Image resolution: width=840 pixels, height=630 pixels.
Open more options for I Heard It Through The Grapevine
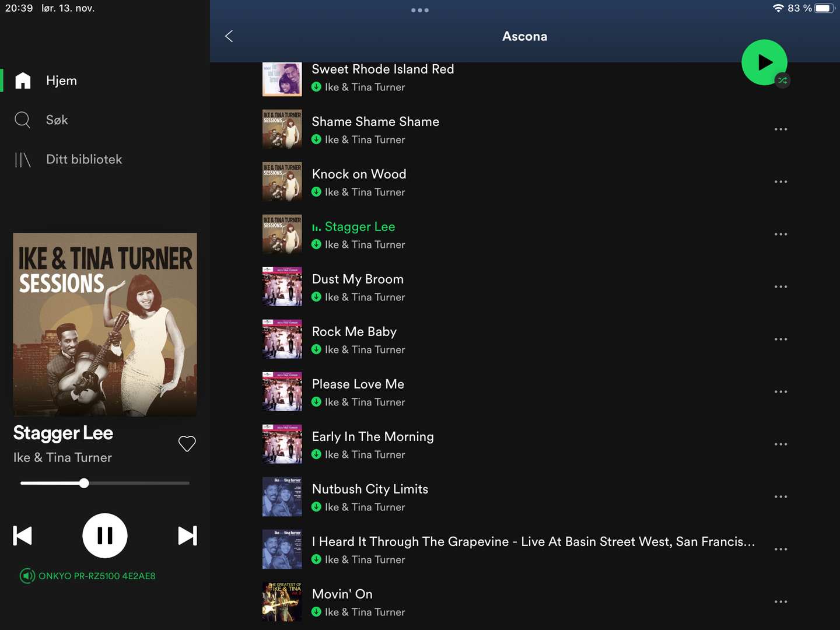(x=780, y=549)
